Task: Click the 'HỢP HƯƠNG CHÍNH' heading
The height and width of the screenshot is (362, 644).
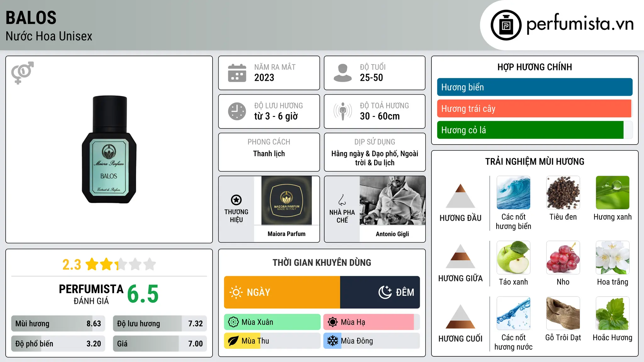Action: [535, 67]
